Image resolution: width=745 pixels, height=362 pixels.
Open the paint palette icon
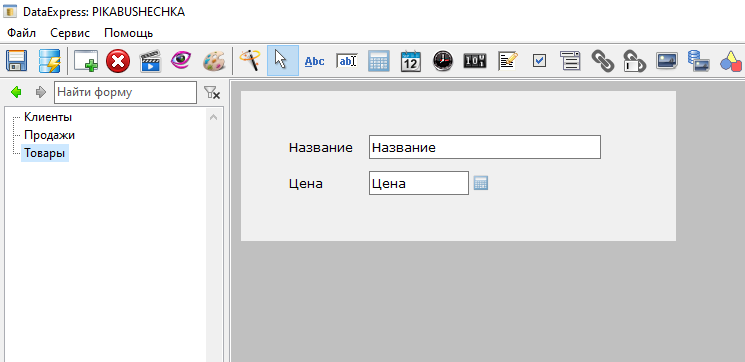[x=214, y=61]
